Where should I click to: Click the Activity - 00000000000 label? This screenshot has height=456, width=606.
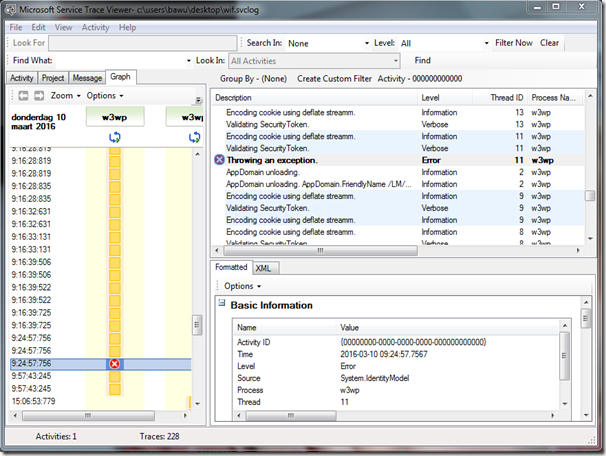coord(420,79)
